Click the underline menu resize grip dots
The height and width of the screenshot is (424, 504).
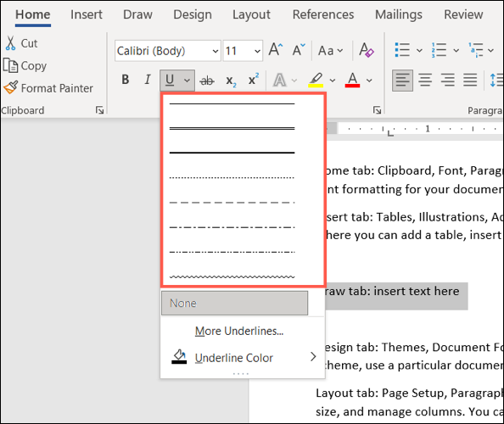(241, 374)
